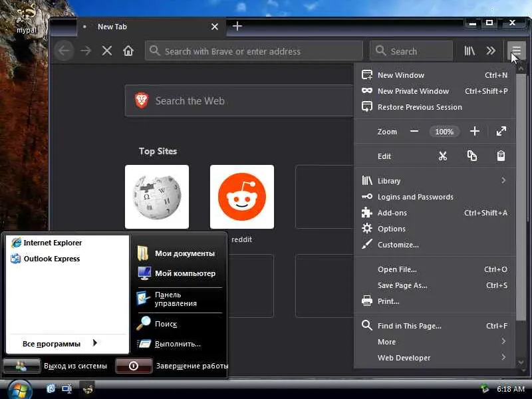The width and height of the screenshot is (532, 399).
Task: Open a new tab with plus button
Action: (x=237, y=26)
